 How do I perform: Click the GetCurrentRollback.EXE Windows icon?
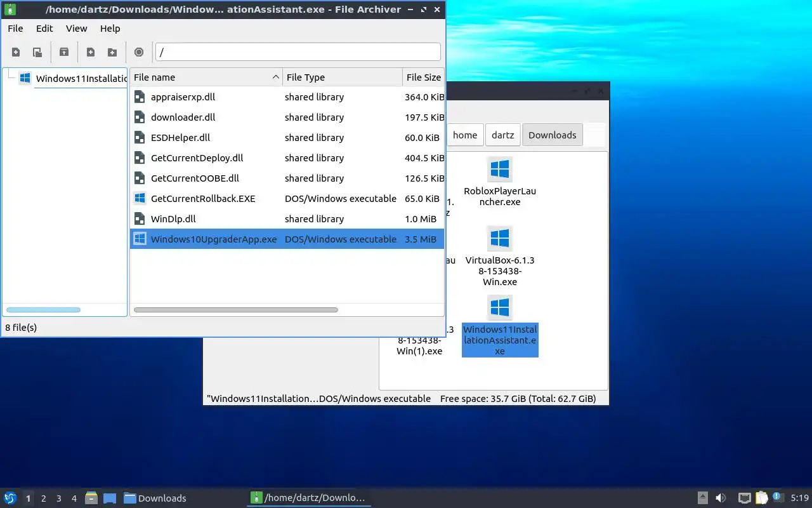(x=140, y=199)
